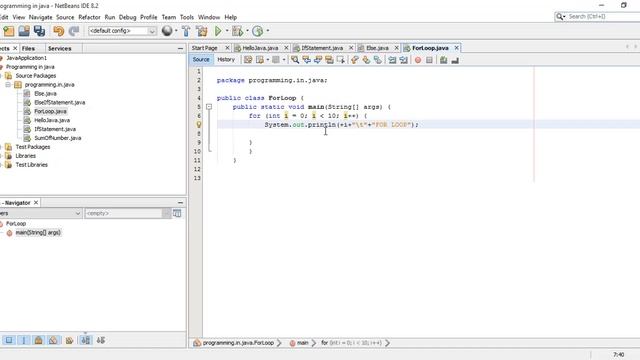
Task: Open the Source menu
Action: click(x=65, y=17)
